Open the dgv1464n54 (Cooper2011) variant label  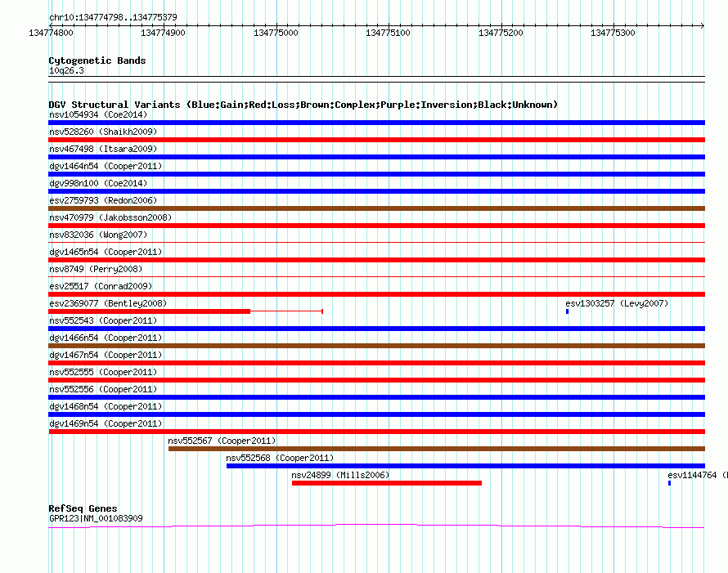[106, 166]
